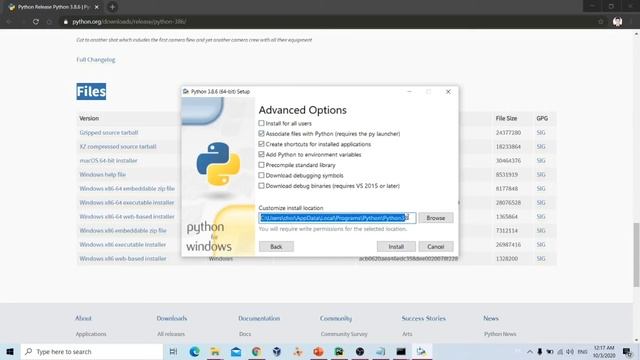This screenshot has width=640, height=360.
Task: Open Microsoft Edge from taskbar
Action: click(x=194, y=351)
